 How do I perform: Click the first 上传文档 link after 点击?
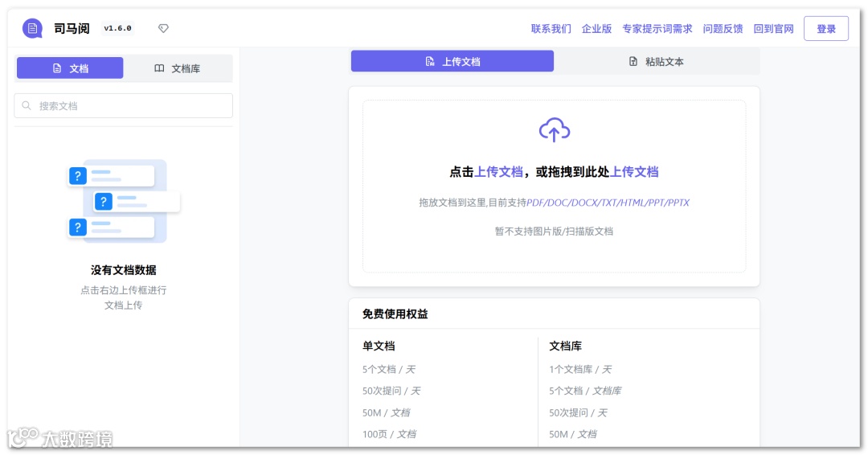tap(499, 172)
